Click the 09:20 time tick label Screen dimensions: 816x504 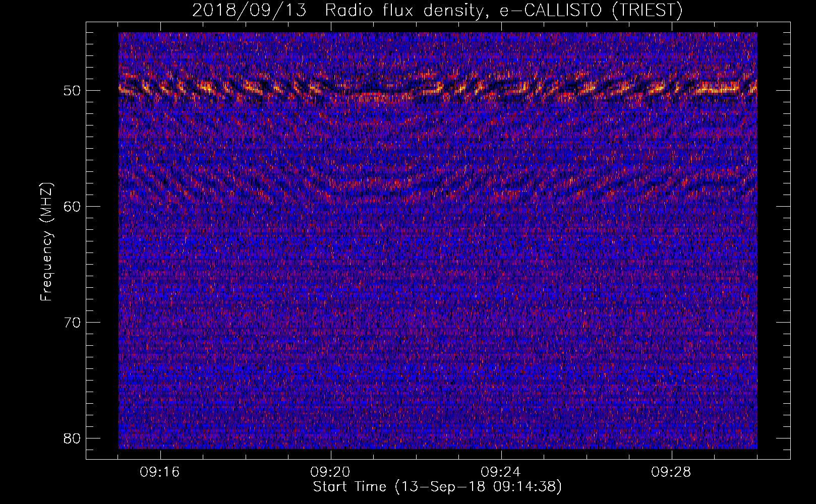331,472
